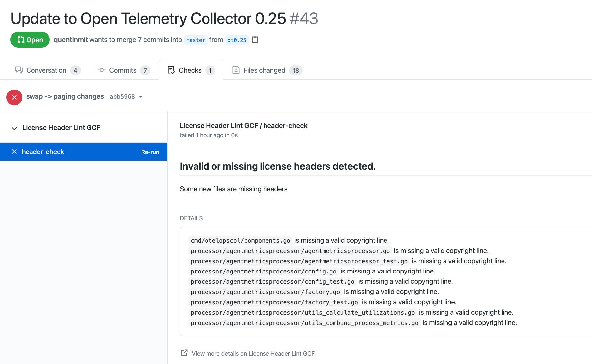Viewport: 592px width, 364px height.
Task: Switch to the Commits tab
Action: [122, 70]
